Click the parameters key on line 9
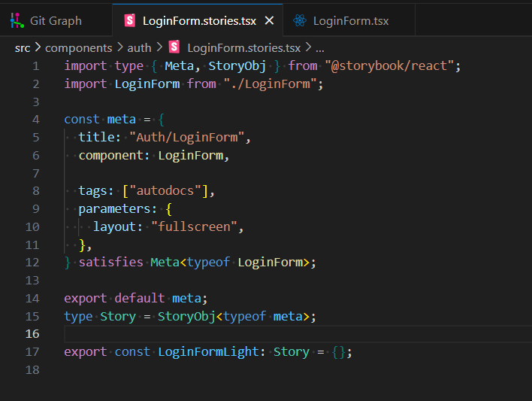Viewport: 532px width, 401px height. (114, 209)
